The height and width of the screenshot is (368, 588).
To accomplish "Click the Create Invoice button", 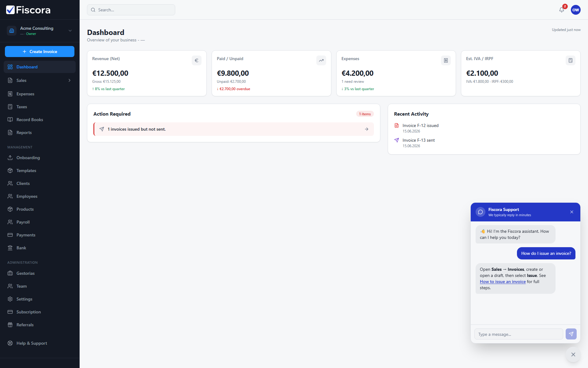I will [x=40, y=52].
